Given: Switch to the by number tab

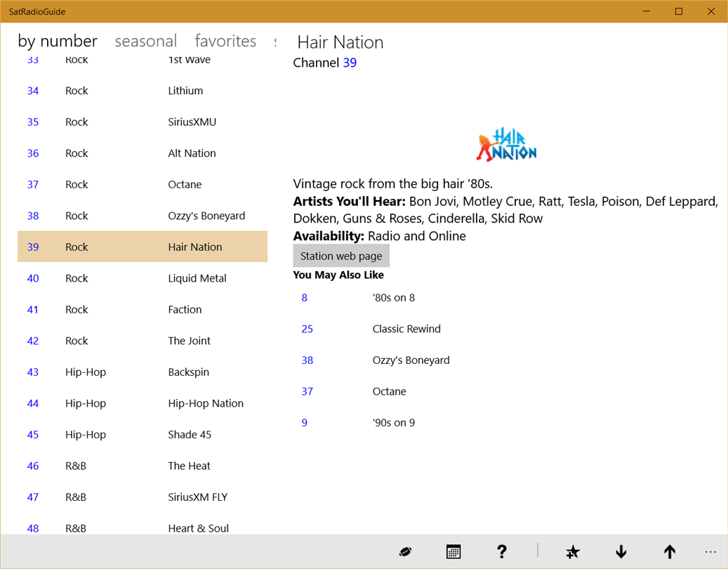Looking at the screenshot, I should pos(58,41).
